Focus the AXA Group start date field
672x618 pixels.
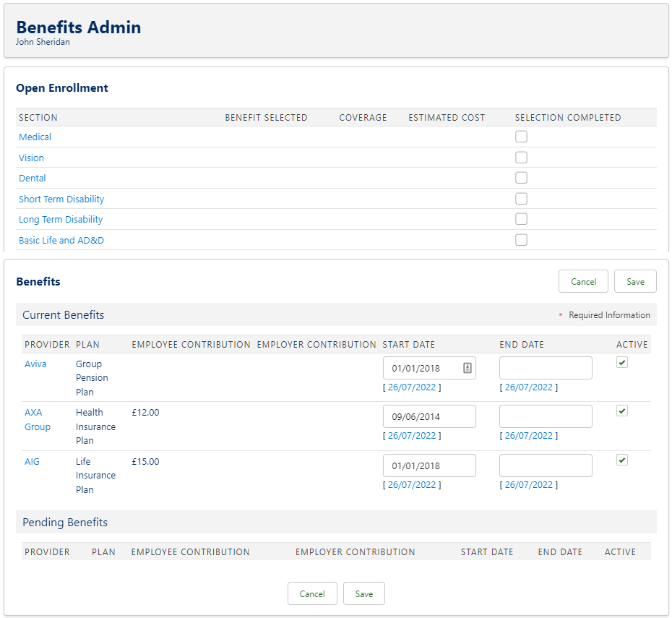pyautogui.click(x=429, y=416)
